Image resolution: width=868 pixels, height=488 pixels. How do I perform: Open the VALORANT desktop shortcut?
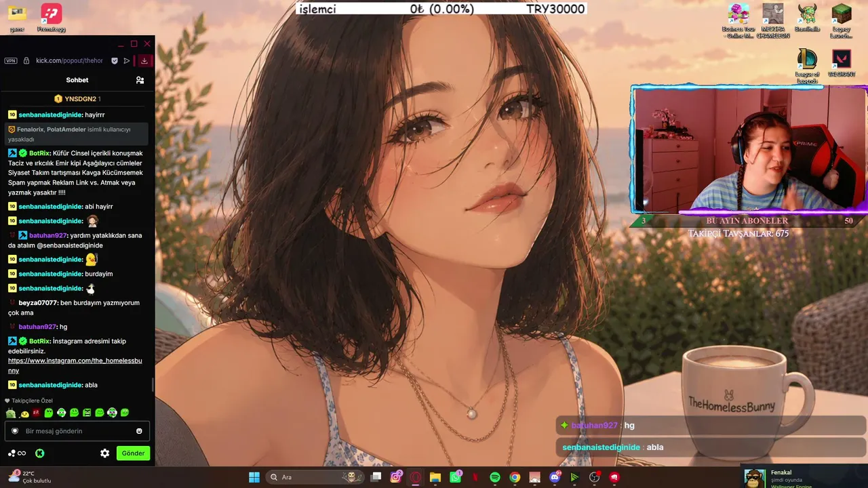click(x=841, y=64)
